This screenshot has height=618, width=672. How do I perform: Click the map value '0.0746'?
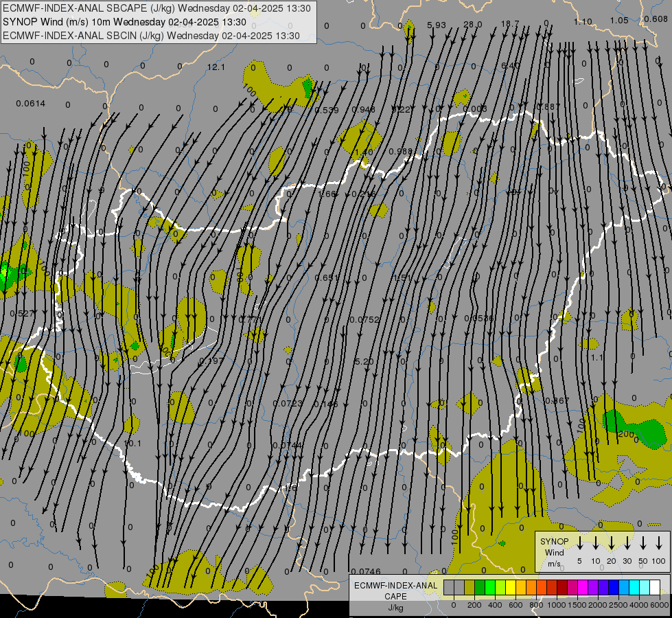tap(366, 571)
